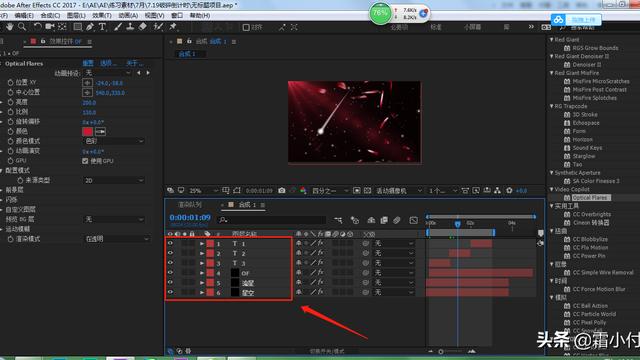Image resolution: width=640 pixels, height=360 pixels.
Task: Select the Pen tool
Action: pos(90,27)
